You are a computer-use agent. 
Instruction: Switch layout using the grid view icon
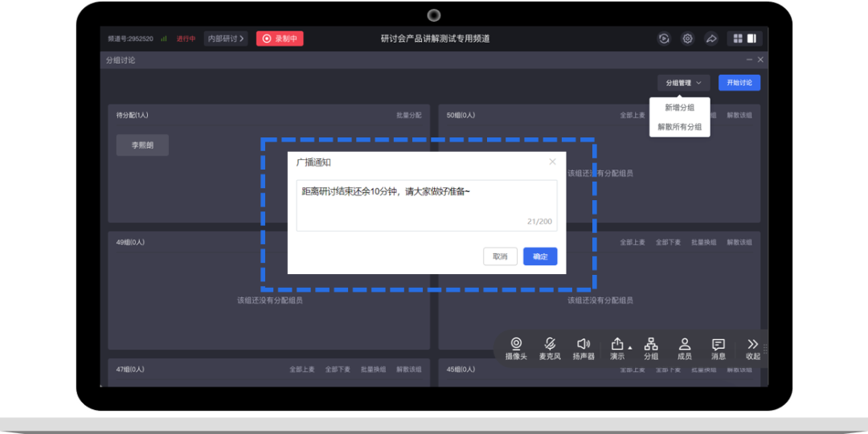(738, 39)
